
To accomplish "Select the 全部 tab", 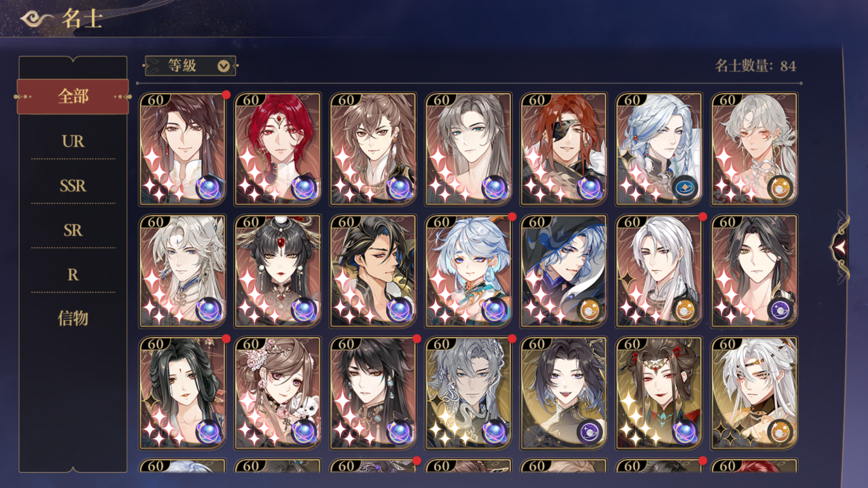I will [x=73, y=96].
